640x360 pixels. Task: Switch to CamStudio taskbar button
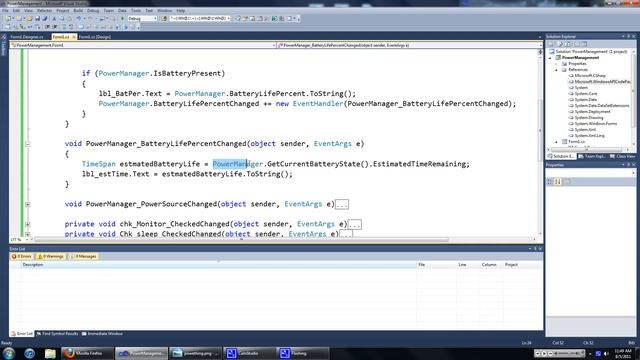point(249,353)
